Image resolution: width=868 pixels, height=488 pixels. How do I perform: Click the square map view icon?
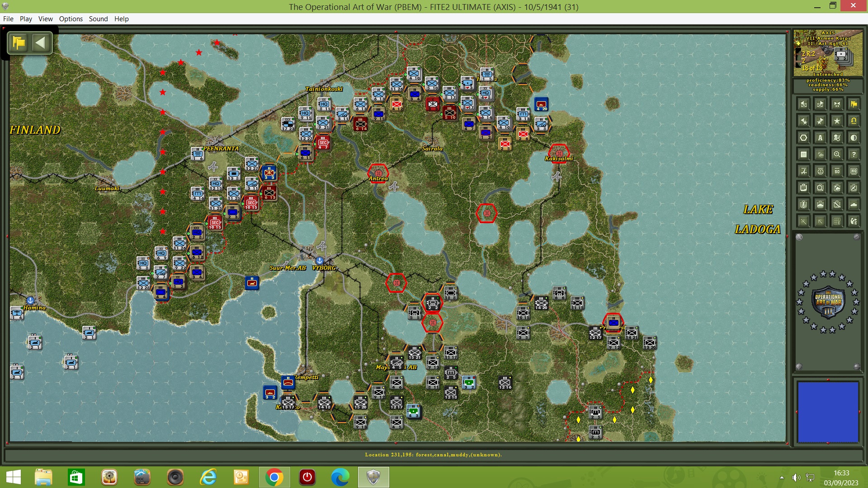803,155
